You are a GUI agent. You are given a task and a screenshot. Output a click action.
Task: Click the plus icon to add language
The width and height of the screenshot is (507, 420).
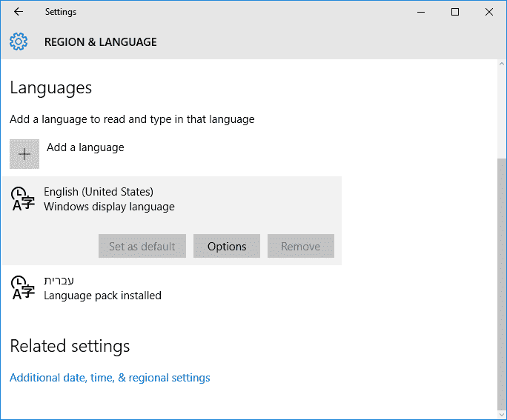[x=24, y=154]
